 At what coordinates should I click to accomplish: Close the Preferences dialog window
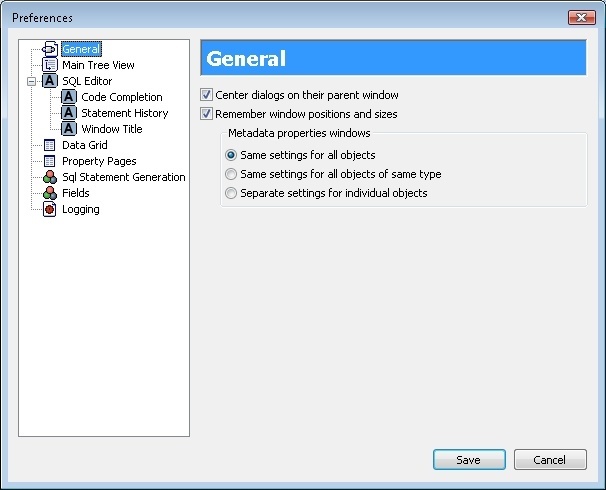(x=581, y=17)
